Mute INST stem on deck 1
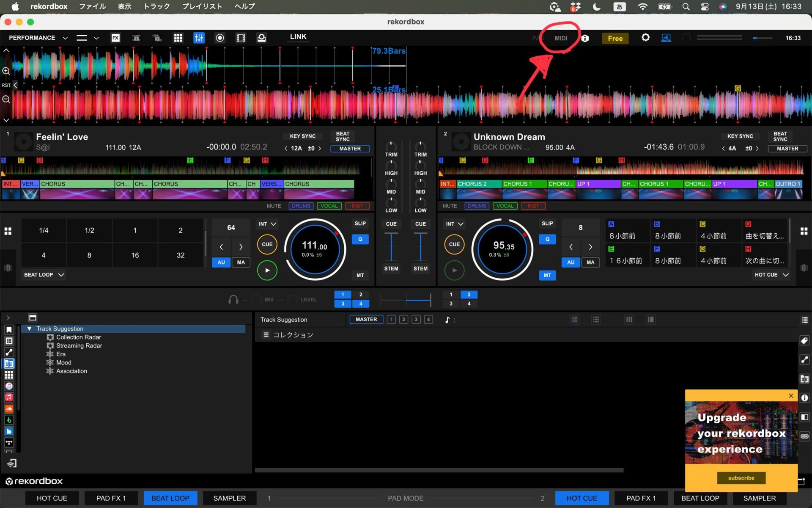This screenshot has height=508, width=812. [x=357, y=206]
